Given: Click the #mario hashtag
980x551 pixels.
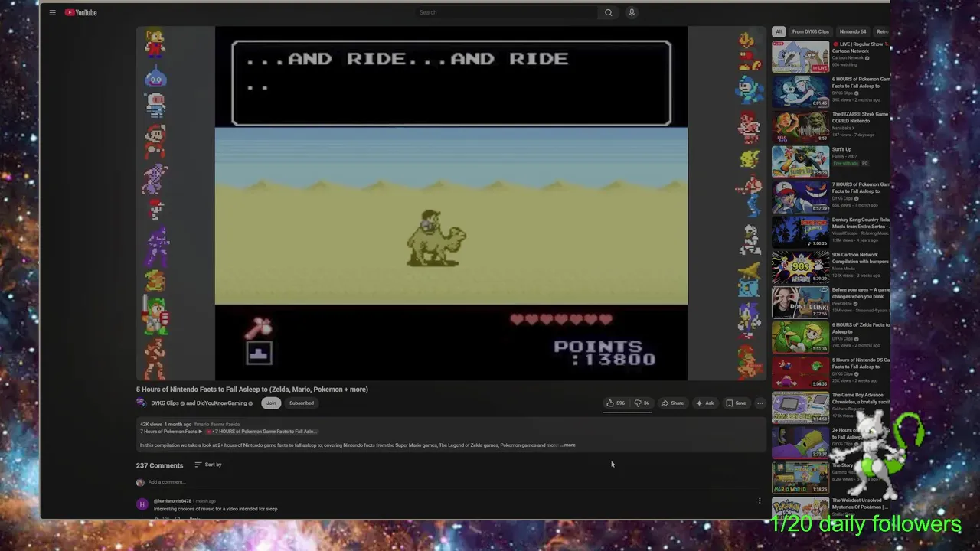Looking at the screenshot, I should [201, 424].
